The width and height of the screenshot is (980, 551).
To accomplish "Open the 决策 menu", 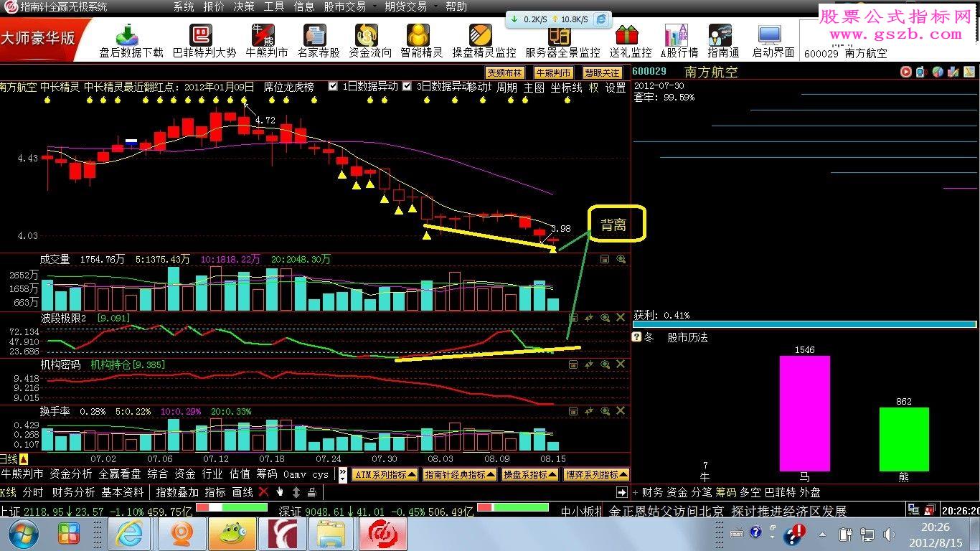I will [244, 6].
